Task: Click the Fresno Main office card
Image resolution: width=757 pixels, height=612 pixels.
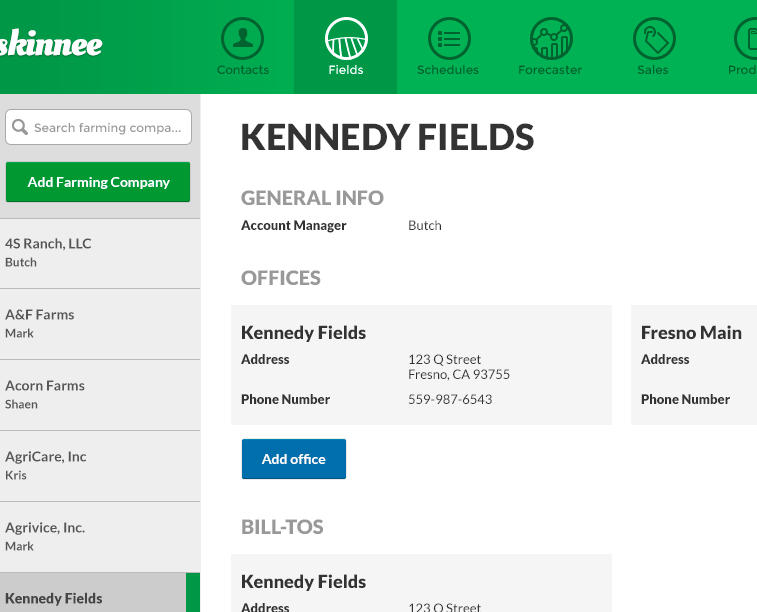Action: pyautogui.click(x=694, y=365)
